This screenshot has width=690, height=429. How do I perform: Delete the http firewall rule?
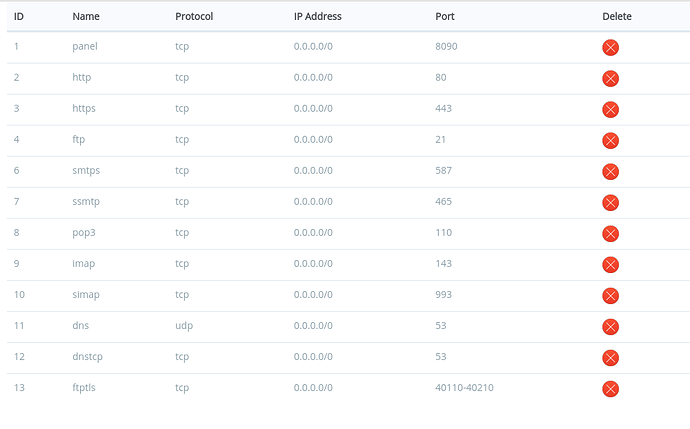coord(610,79)
